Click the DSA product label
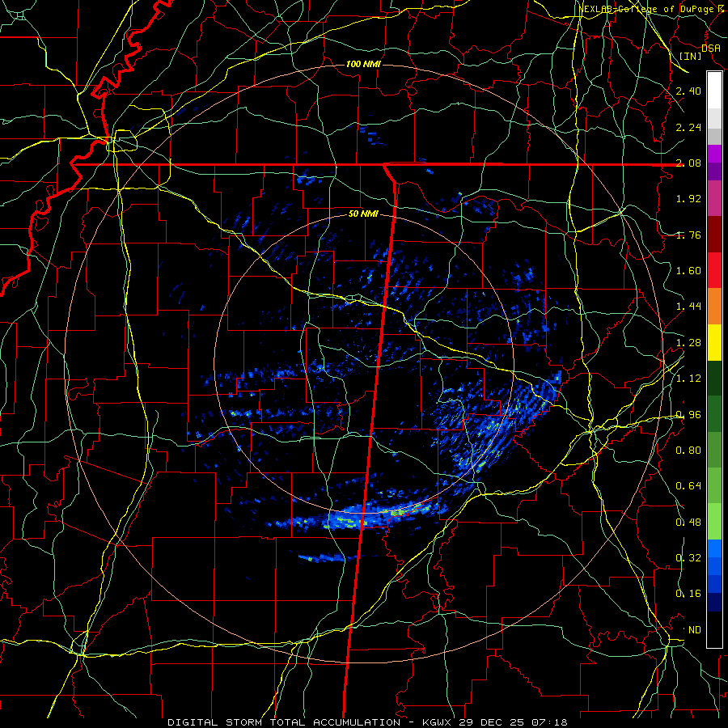The image size is (728, 728). [711, 49]
